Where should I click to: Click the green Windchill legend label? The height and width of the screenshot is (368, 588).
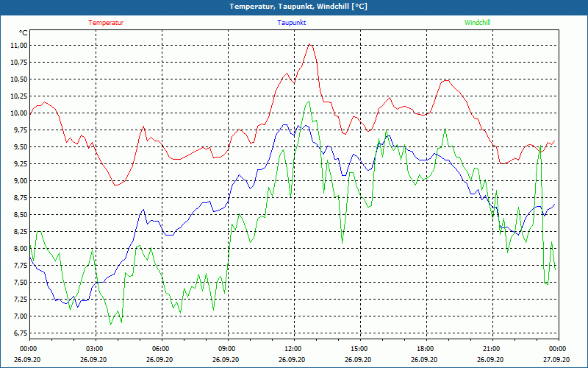pyautogui.click(x=477, y=23)
